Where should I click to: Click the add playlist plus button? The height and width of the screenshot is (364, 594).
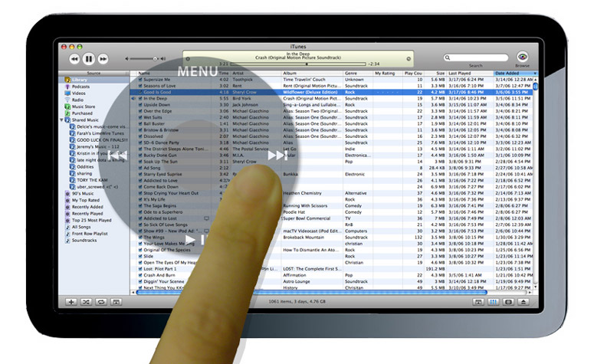(71, 302)
